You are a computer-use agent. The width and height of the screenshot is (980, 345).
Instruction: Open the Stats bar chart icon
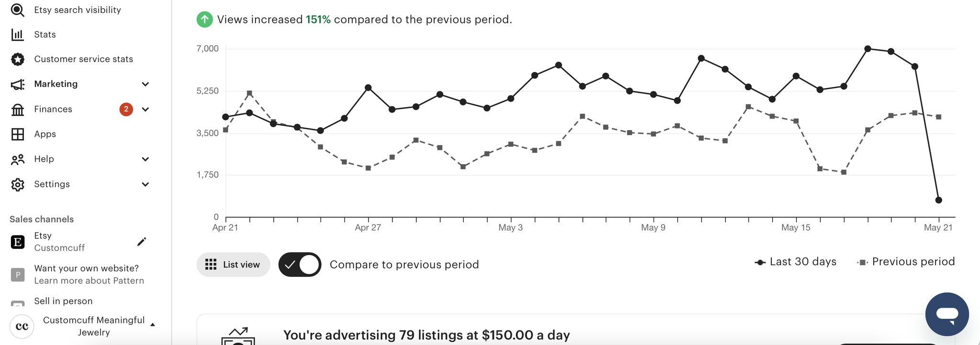18,34
